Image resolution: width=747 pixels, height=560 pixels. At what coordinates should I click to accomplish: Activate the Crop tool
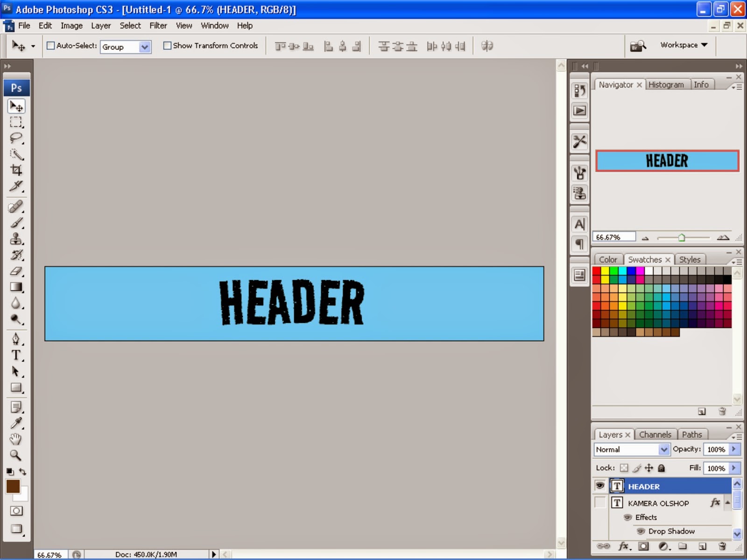pyautogui.click(x=16, y=170)
